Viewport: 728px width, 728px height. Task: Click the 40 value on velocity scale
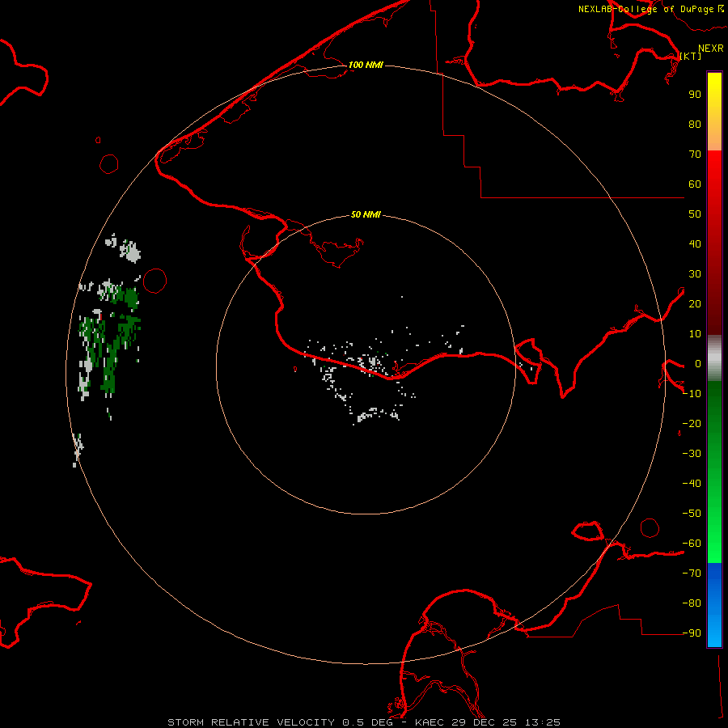click(x=695, y=243)
